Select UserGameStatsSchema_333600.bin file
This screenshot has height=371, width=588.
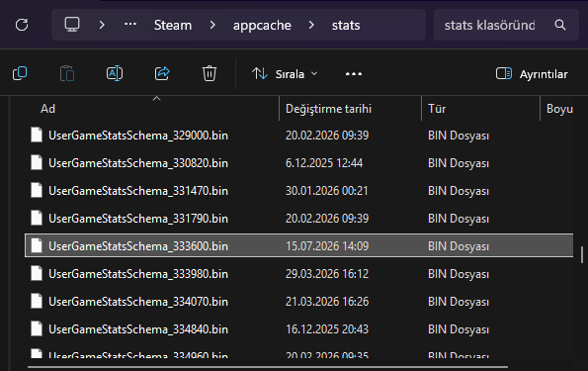click(298, 246)
